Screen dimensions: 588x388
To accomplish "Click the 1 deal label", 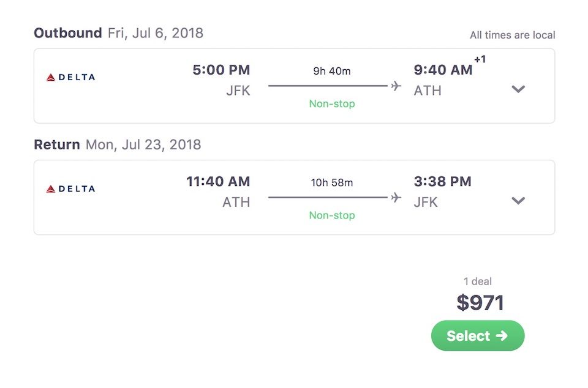I will pos(477,282).
